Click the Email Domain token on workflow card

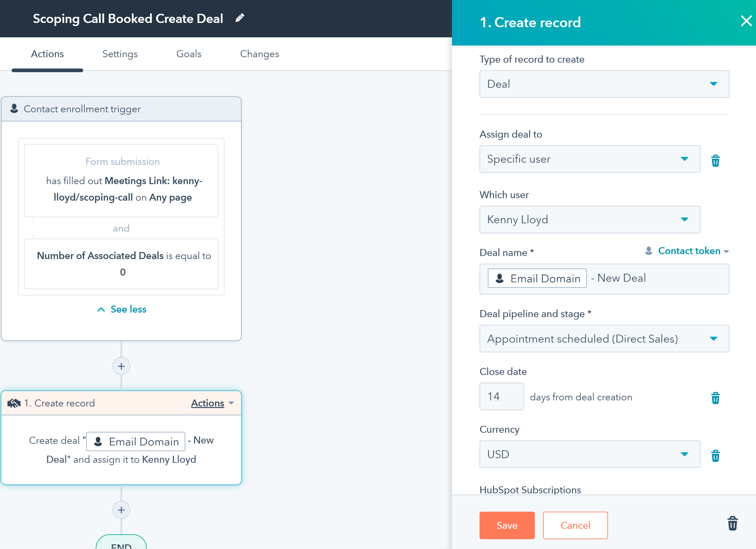[x=136, y=441]
